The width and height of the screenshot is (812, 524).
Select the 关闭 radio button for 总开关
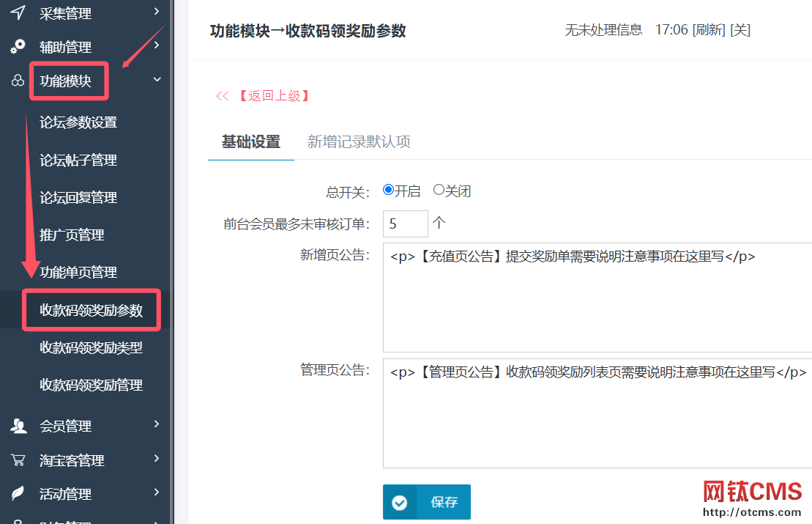tap(439, 190)
